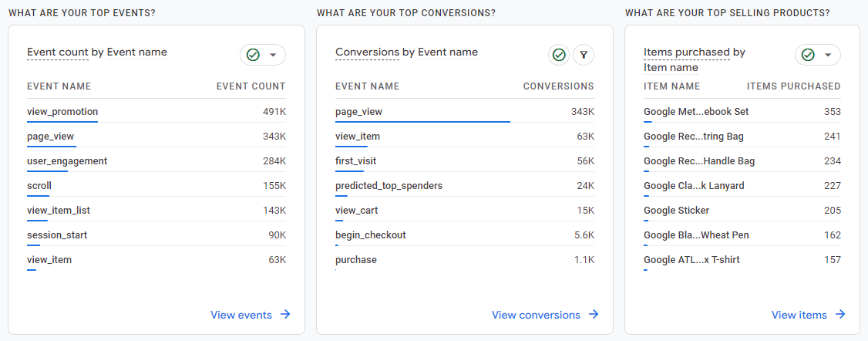
Task: Open the View items link
Action: [799, 315]
